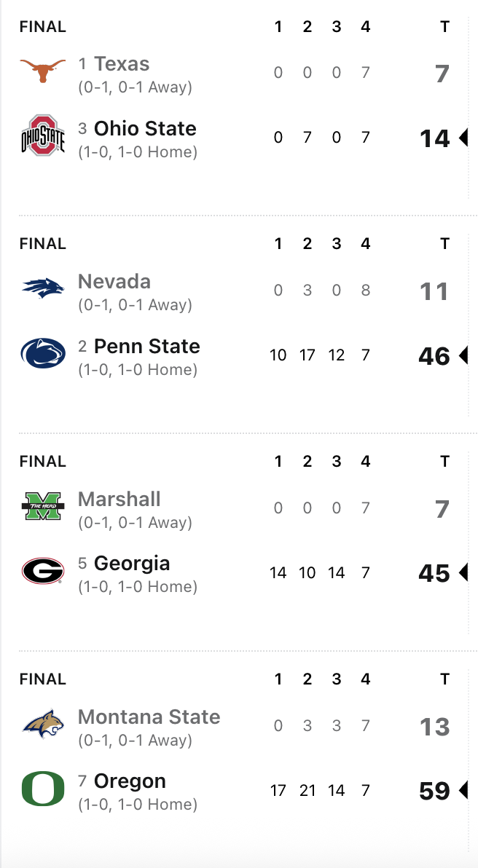Image resolution: width=478 pixels, height=868 pixels.
Task: Select the Oregon team name
Action: (130, 781)
